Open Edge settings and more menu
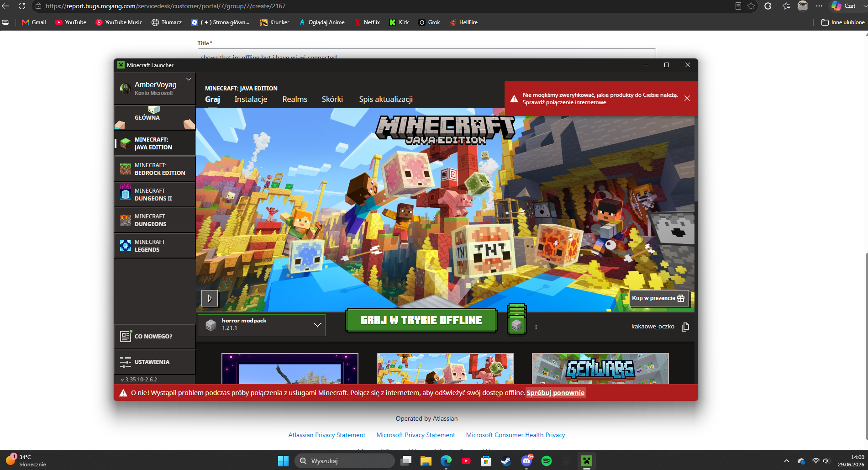The width and height of the screenshot is (868, 470). [819, 6]
